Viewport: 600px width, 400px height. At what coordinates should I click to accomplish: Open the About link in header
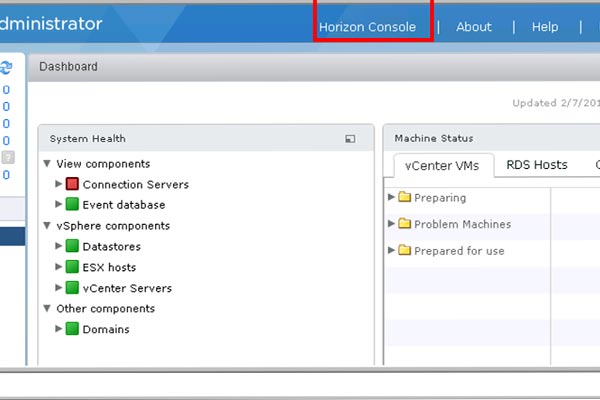474,27
